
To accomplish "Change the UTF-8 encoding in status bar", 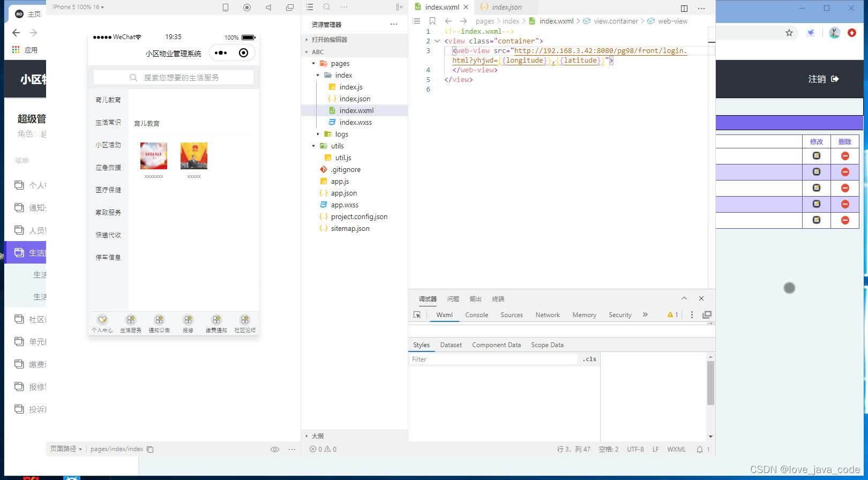I will coord(635,449).
